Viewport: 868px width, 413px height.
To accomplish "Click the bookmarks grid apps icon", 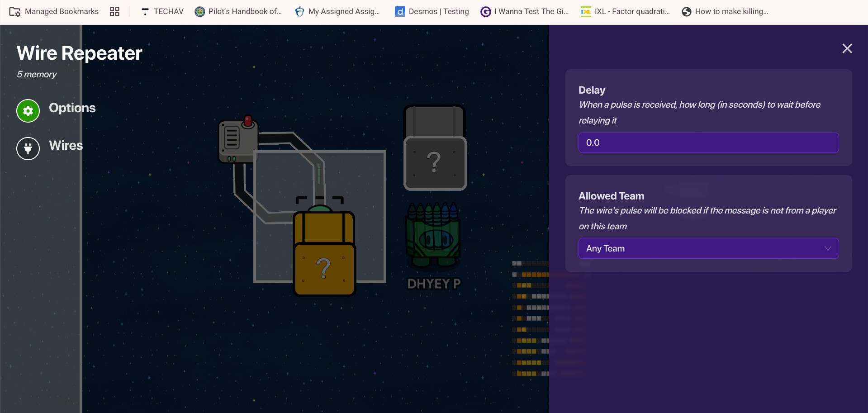I will pos(114,12).
